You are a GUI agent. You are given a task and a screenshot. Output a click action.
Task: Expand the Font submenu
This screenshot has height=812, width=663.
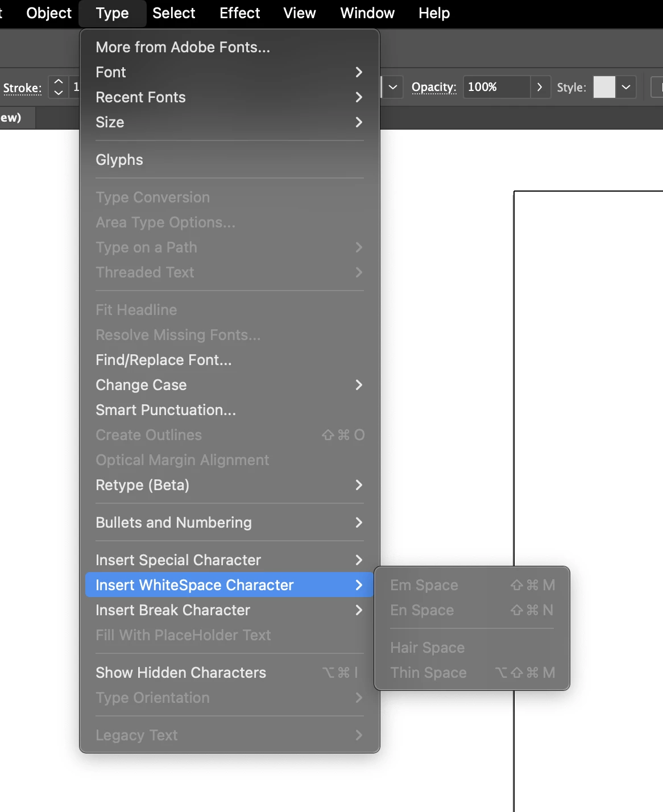coord(229,72)
